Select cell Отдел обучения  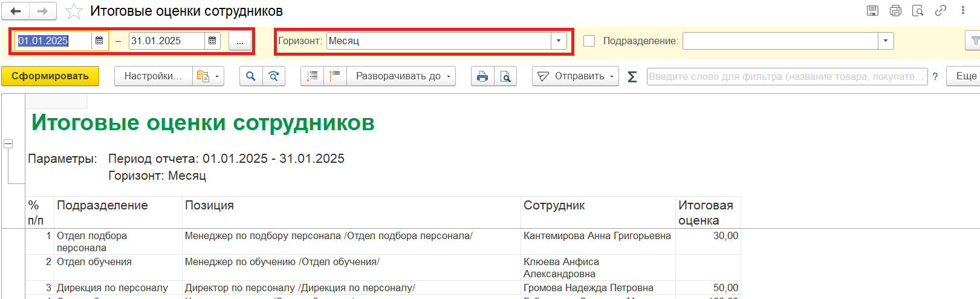pyautogui.click(x=118, y=268)
